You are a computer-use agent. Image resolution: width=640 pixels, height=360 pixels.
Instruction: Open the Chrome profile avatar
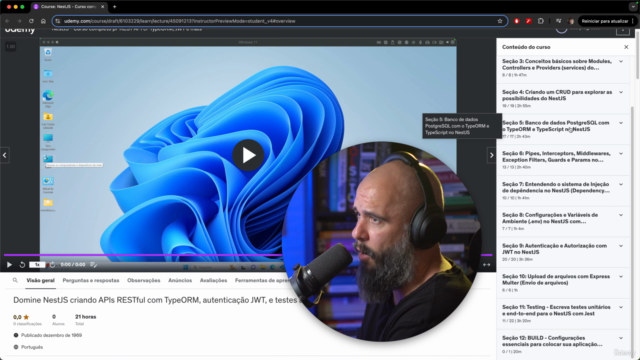tap(571, 21)
